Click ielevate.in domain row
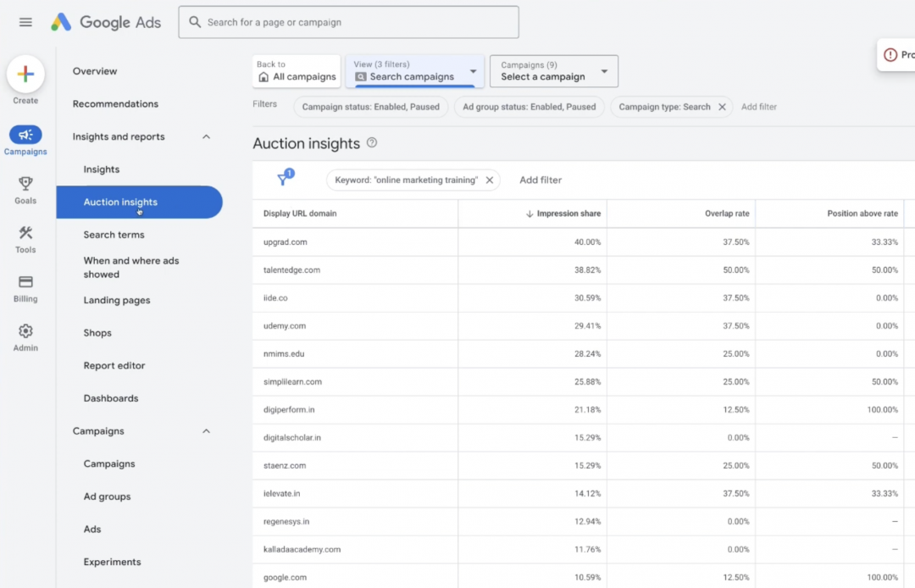The image size is (915, 588). [x=281, y=493]
